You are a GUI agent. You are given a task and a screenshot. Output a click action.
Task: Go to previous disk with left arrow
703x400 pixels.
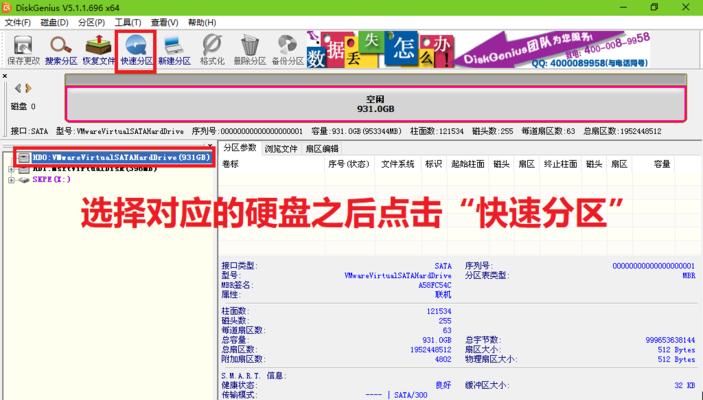[17, 88]
